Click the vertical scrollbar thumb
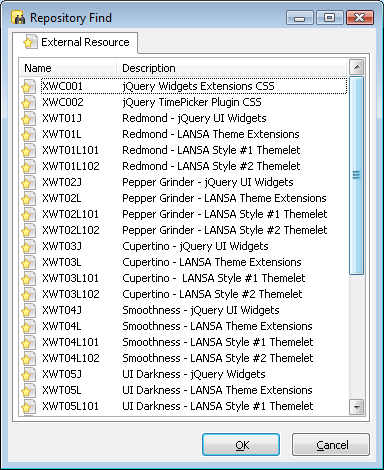Screen dimensions: 384x470 pos(357,176)
